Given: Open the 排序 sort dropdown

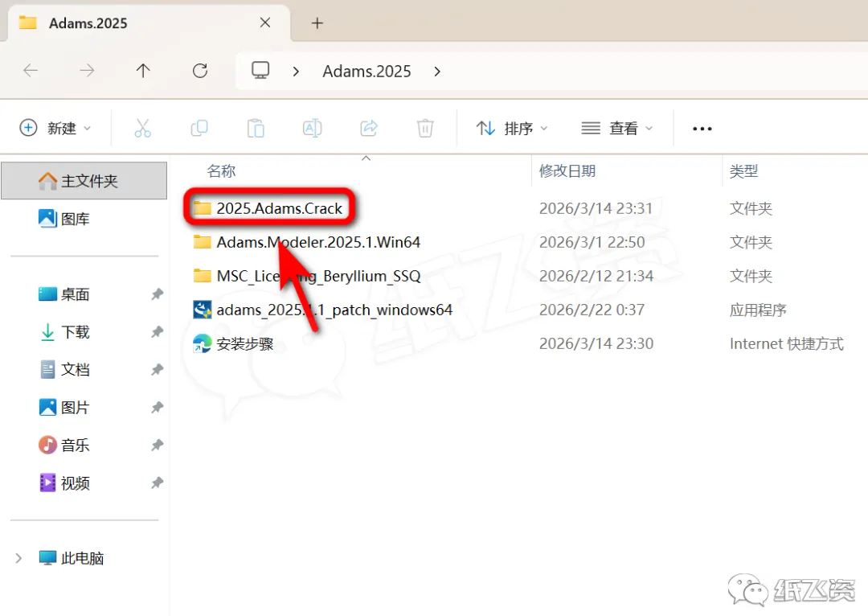Looking at the screenshot, I should tap(512, 129).
